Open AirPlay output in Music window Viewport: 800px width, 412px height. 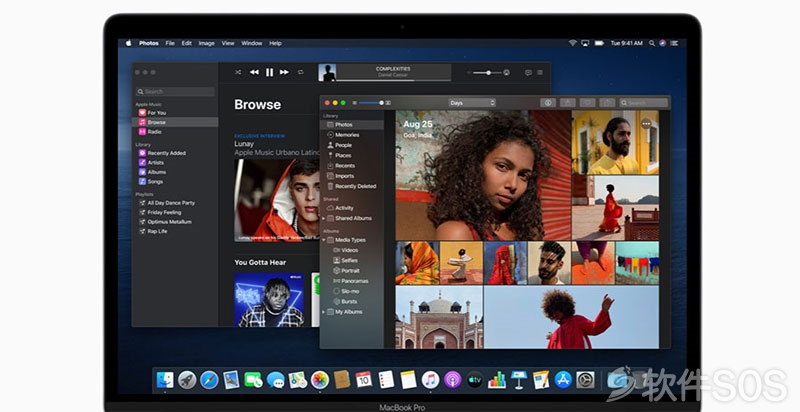pos(507,73)
